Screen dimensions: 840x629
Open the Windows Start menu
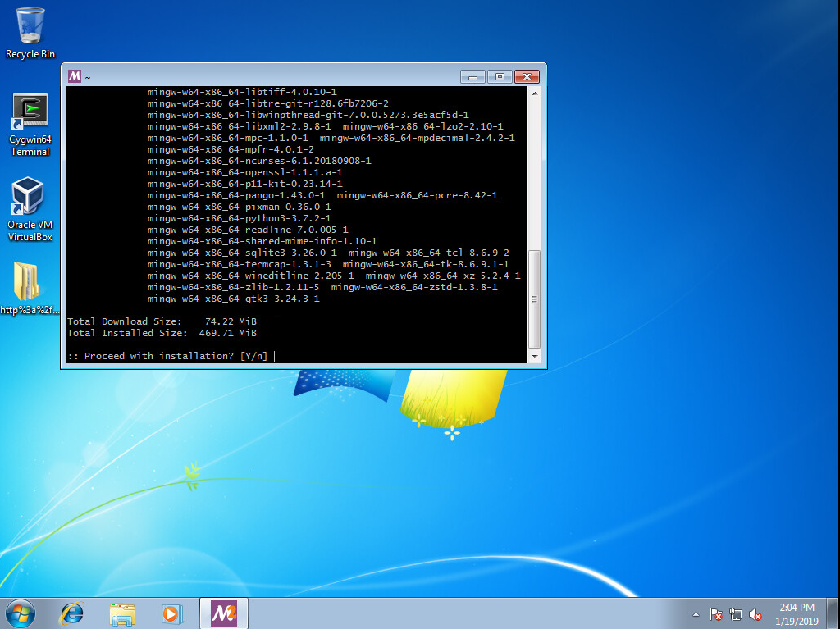point(21,613)
